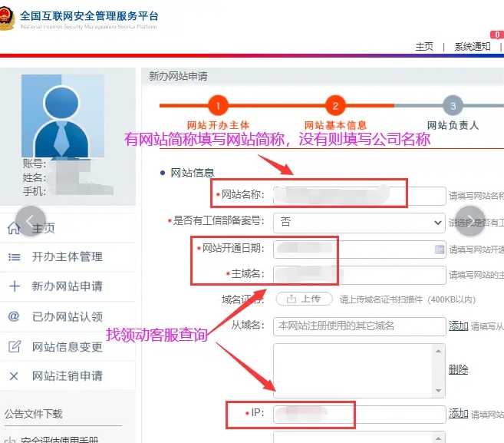Screen dimensions: 504x443
Task: Open 已办网站认领 in the sidebar
Action: tap(68, 316)
